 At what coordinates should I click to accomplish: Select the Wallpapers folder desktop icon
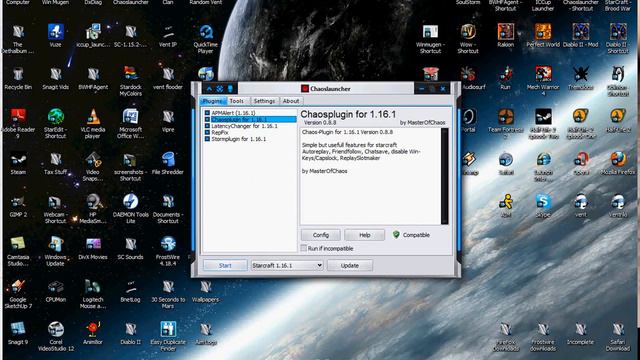pos(206,291)
